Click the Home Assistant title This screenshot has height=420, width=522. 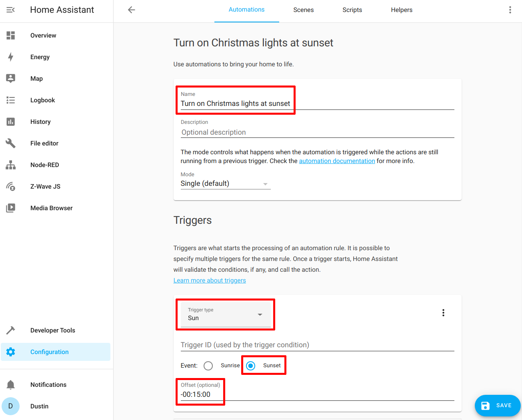(x=62, y=10)
